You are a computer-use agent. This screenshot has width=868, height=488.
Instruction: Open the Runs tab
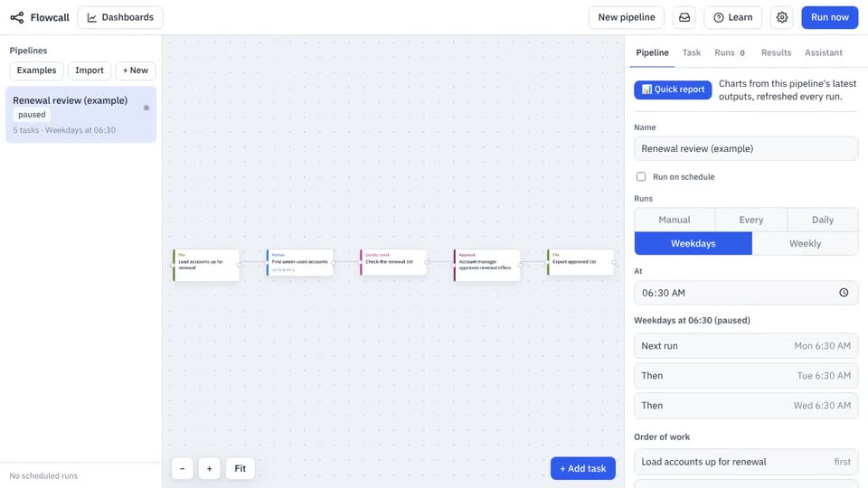click(x=730, y=52)
